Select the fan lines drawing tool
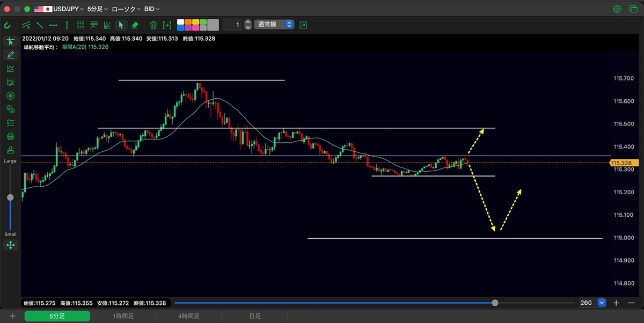The width and height of the screenshot is (644, 323). (107, 25)
